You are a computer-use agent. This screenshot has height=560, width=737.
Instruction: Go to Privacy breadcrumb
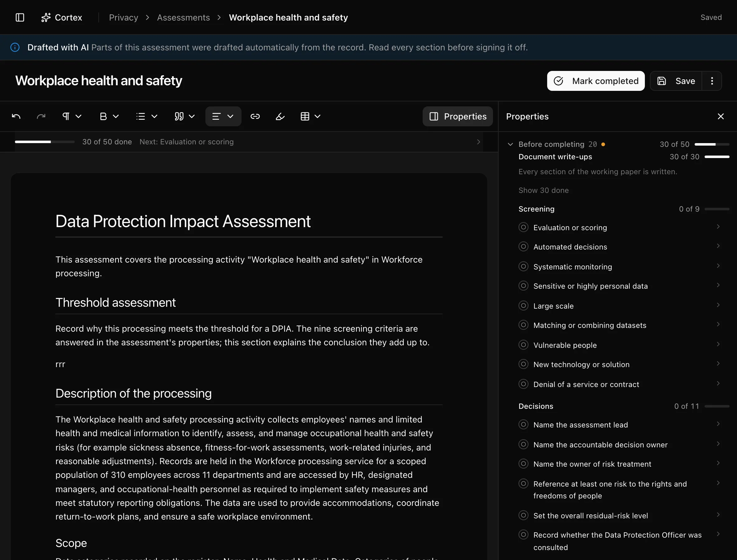coord(124,17)
